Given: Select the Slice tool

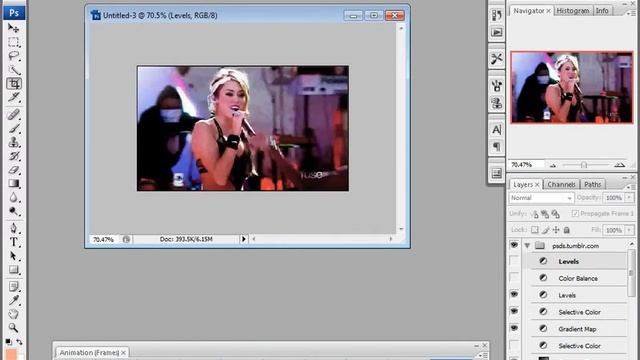Looking at the screenshot, I should [x=13, y=98].
